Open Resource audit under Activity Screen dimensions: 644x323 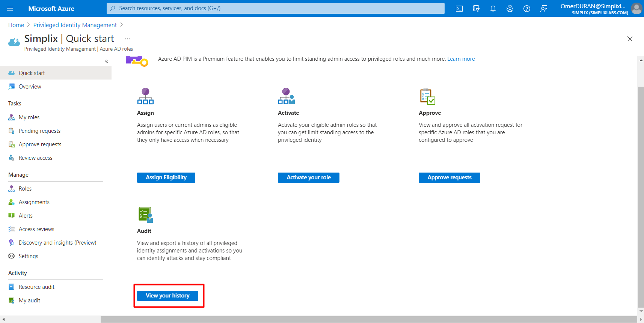[56, 287]
